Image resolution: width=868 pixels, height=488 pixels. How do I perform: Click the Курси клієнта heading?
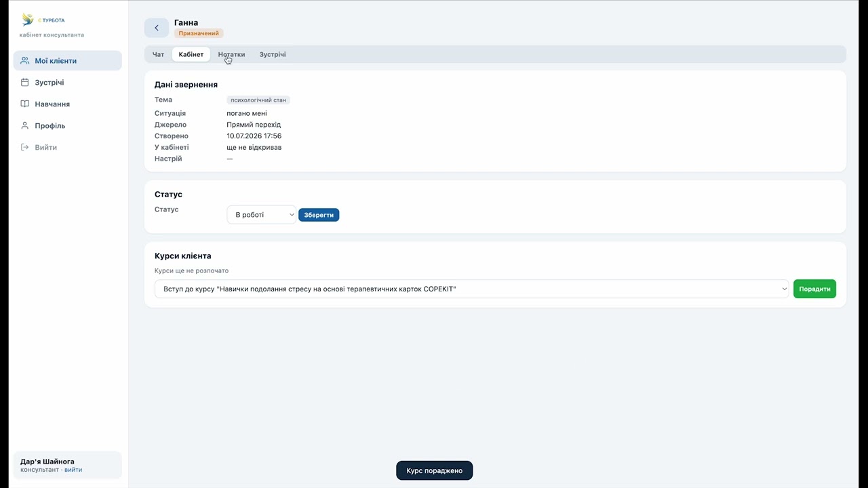[x=183, y=256]
